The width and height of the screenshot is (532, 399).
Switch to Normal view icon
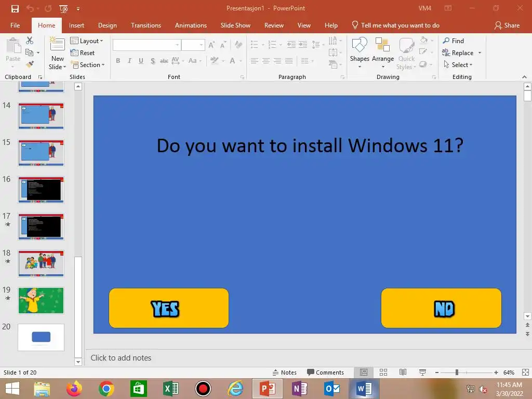pyautogui.click(x=364, y=373)
